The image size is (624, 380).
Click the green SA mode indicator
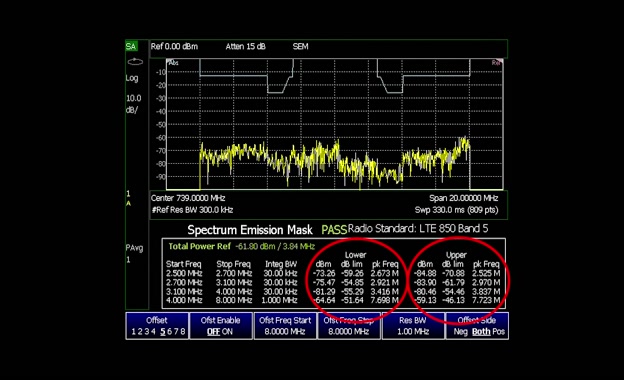point(131,46)
